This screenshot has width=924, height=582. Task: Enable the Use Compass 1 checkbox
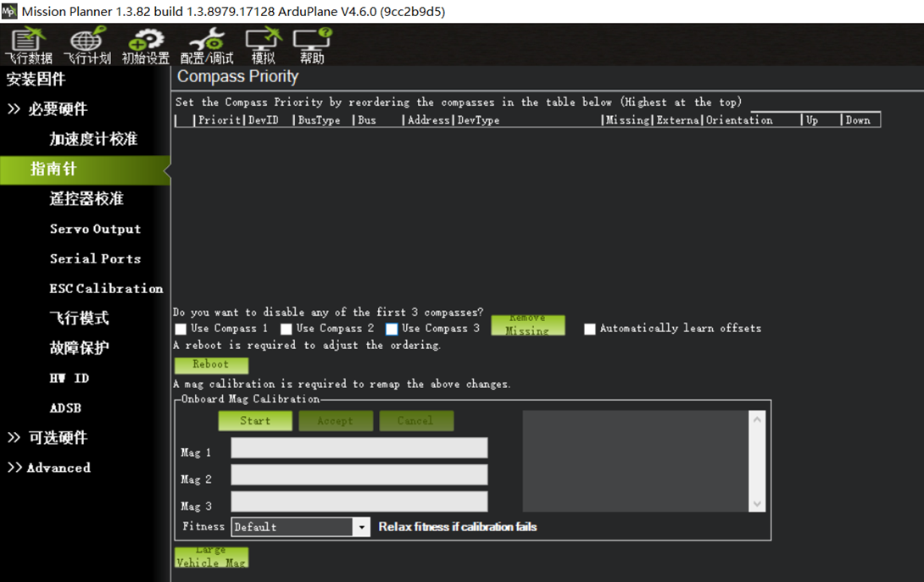click(x=181, y=329)
